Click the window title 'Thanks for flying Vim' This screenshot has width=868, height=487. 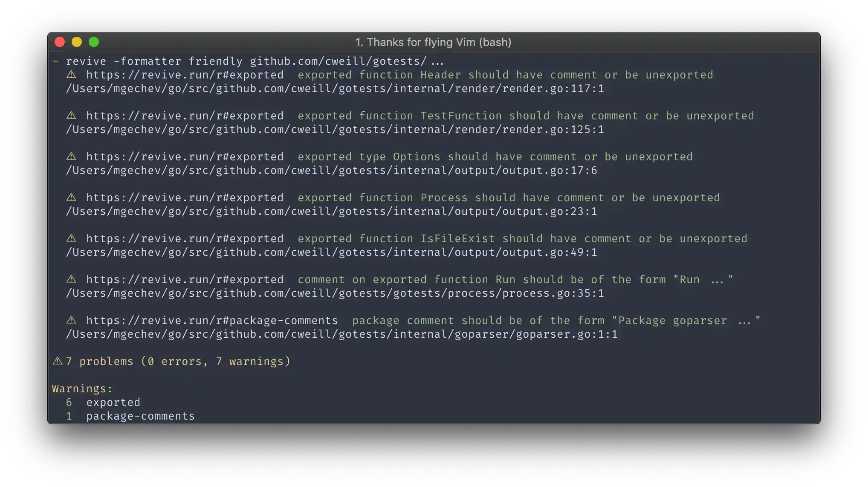click(x=433, y=42)
